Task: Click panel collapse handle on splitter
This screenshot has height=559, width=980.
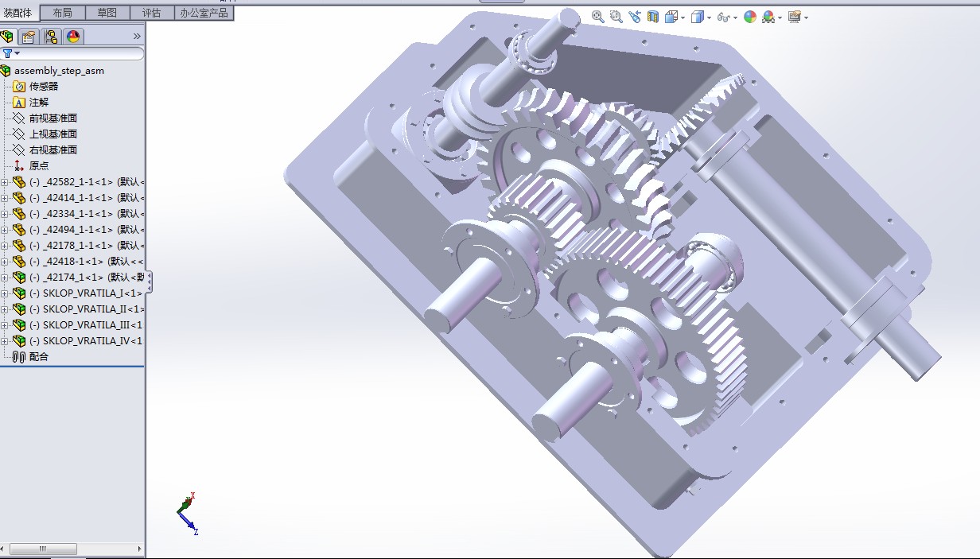Action: 149,281
